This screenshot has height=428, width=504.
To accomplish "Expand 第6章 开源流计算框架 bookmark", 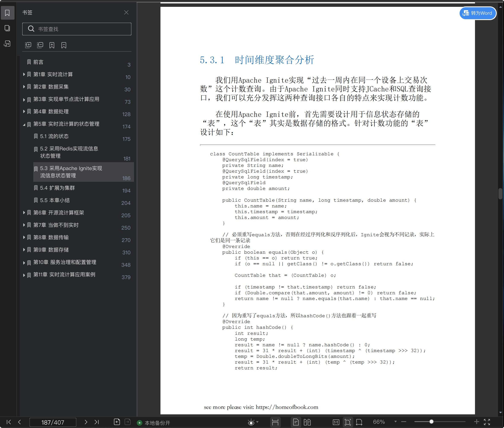I will point(24,213).
